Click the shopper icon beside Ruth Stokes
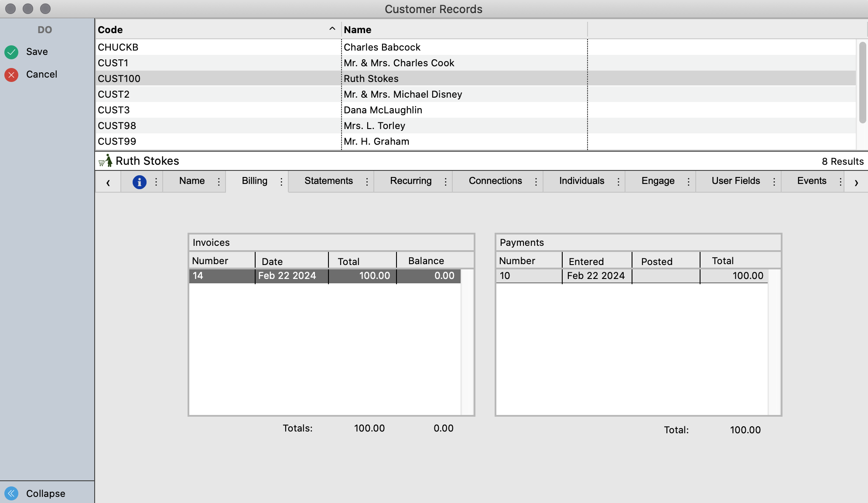The height and width of the screenshot is (503, 868). coord(106,161)
